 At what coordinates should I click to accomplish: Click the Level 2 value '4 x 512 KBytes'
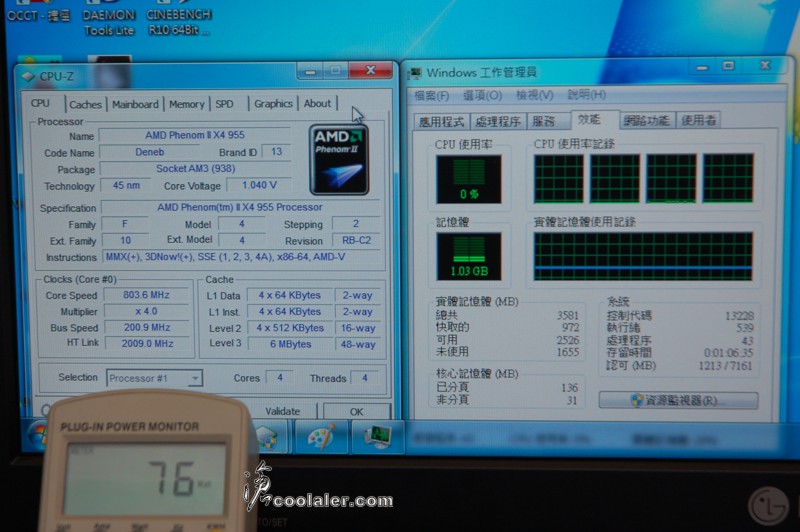[290, 328]
